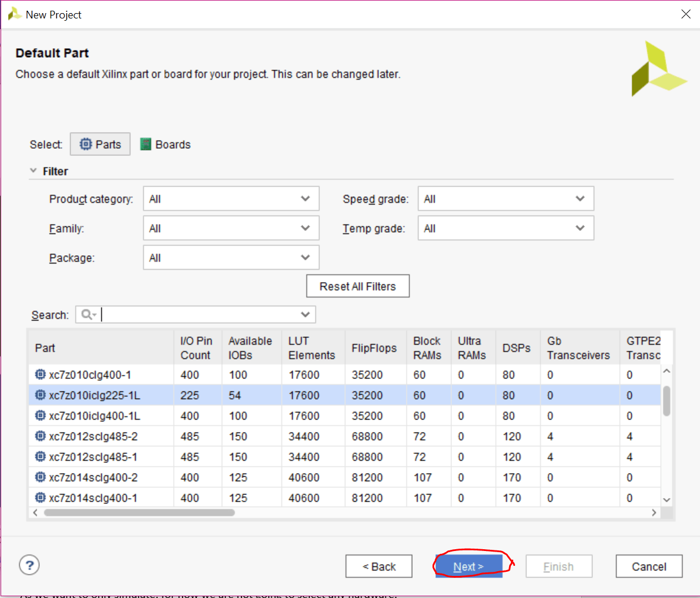The image size is (700, 598).
Task: Open the Family dropdown
Action: tap(231, 228)
